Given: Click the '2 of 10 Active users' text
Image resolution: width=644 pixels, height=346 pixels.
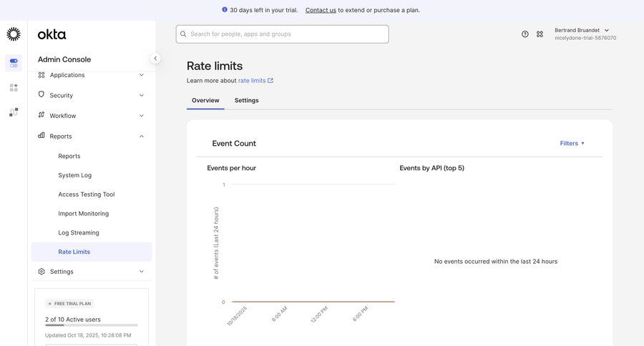Looking at the screenshot, I should point(73,320).
